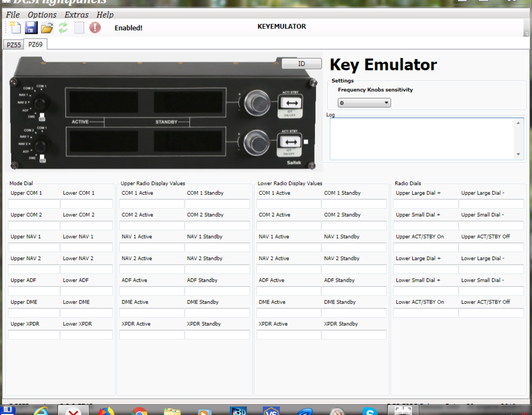532x415 pixels.
Task: Click the ID button
Action: click(301, 64)
